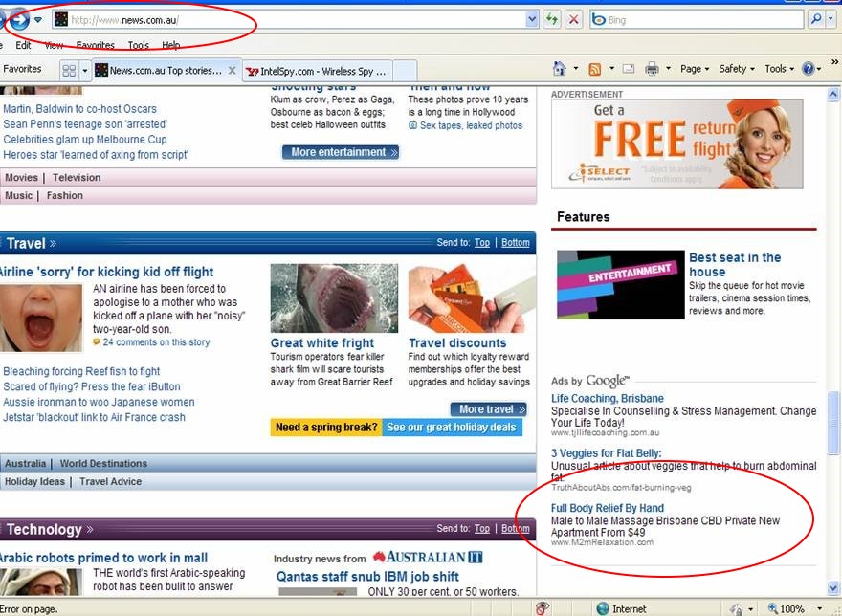Click the Top link in the Travel bar

[x=481, y=243]
